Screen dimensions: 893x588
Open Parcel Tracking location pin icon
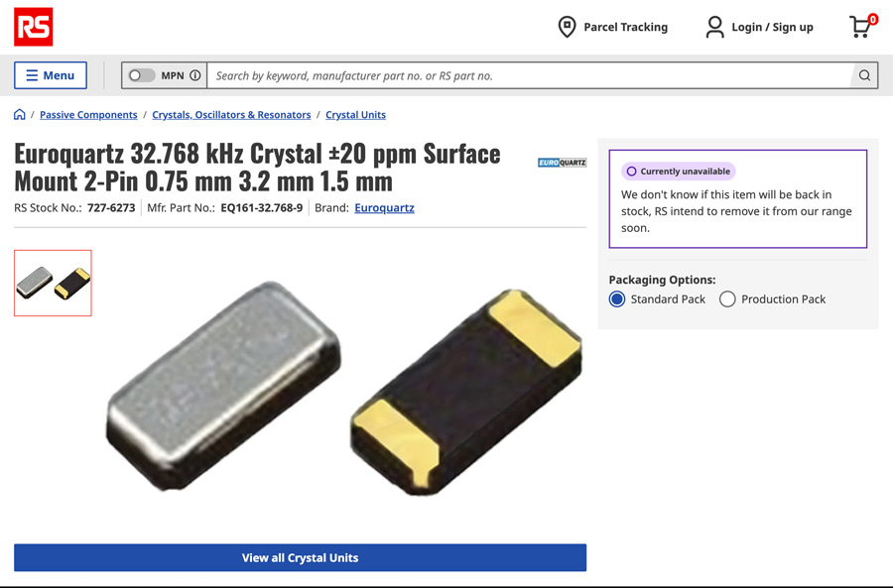pos(567,27)
